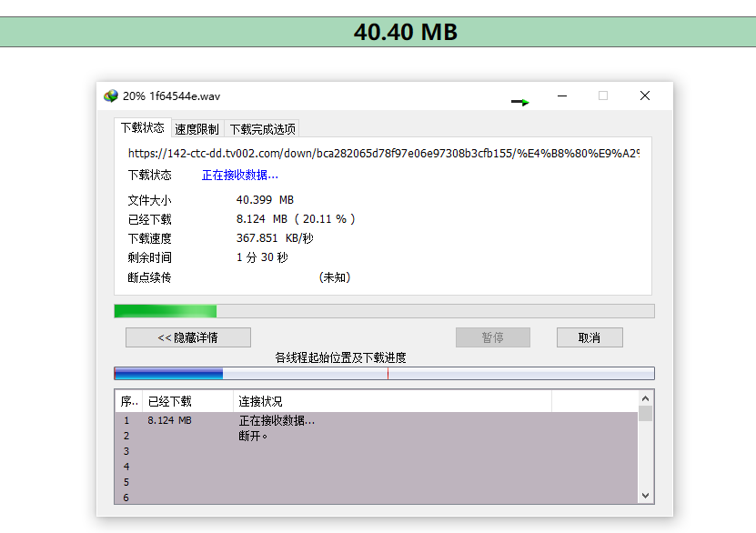Click the connection list scroll up arrow
The width and height of the screenshot is (756, 533).
[x=646, y=398]
